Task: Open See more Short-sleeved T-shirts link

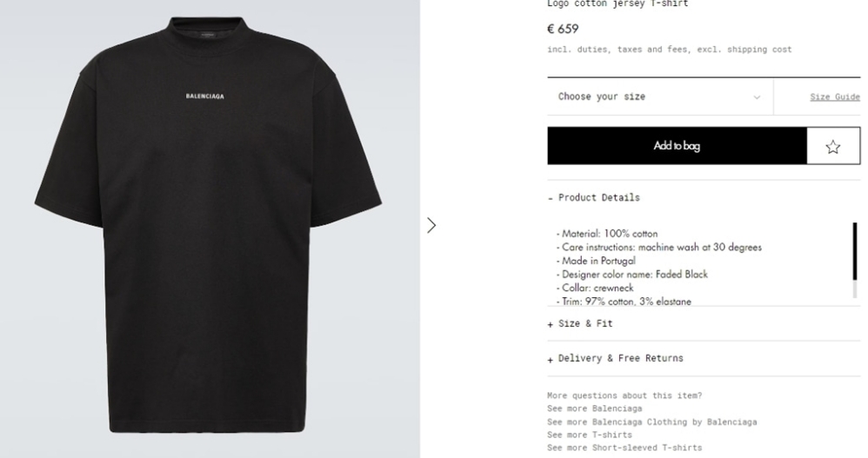Action: pos(624,448)
